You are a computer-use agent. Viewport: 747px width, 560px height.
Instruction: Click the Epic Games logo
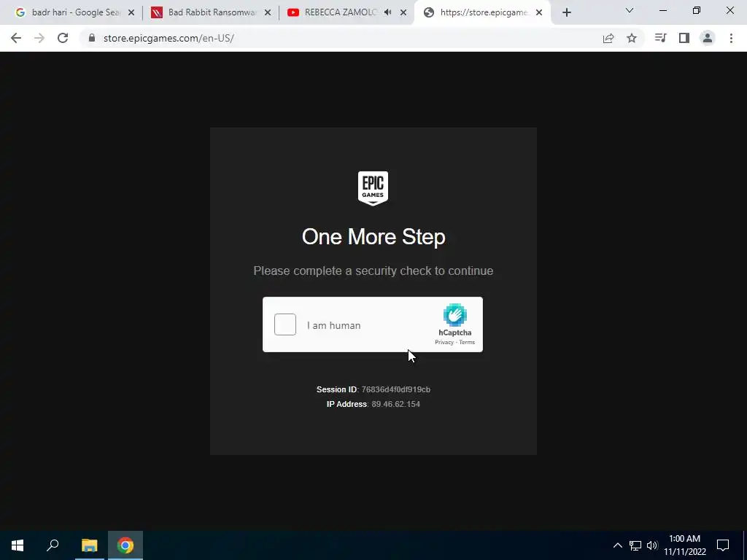(x=373, y=189)
